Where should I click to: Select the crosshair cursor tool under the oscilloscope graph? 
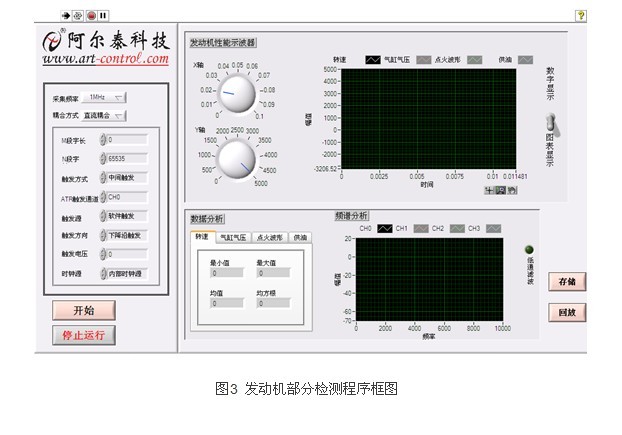pyautogui.click(x=490, y=189)
